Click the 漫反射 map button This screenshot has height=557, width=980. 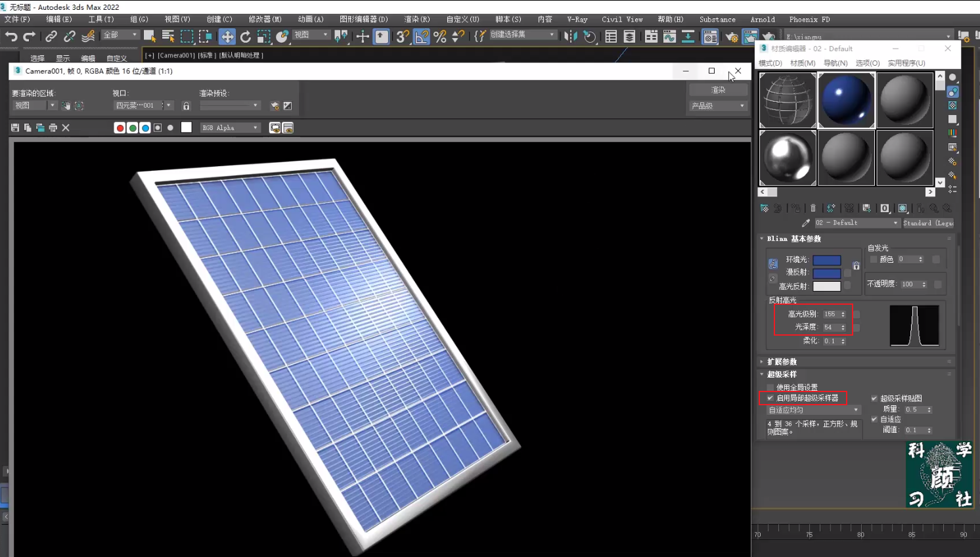pyautogui.click(x=847, y=273)
